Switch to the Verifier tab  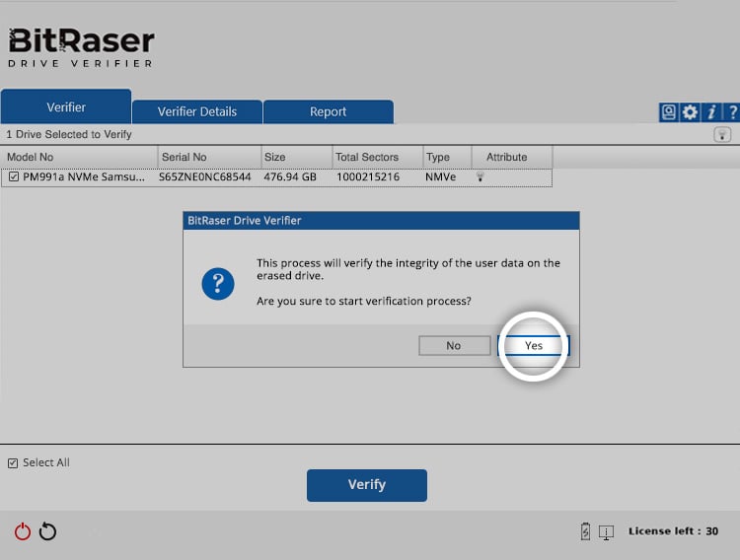pos(66,106)
